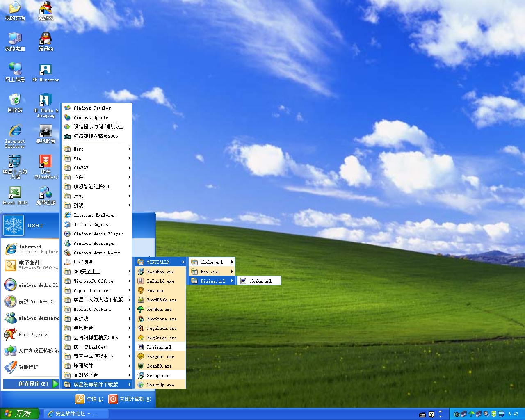Click the 关闭计算机 shutdown button

[130, 399]
